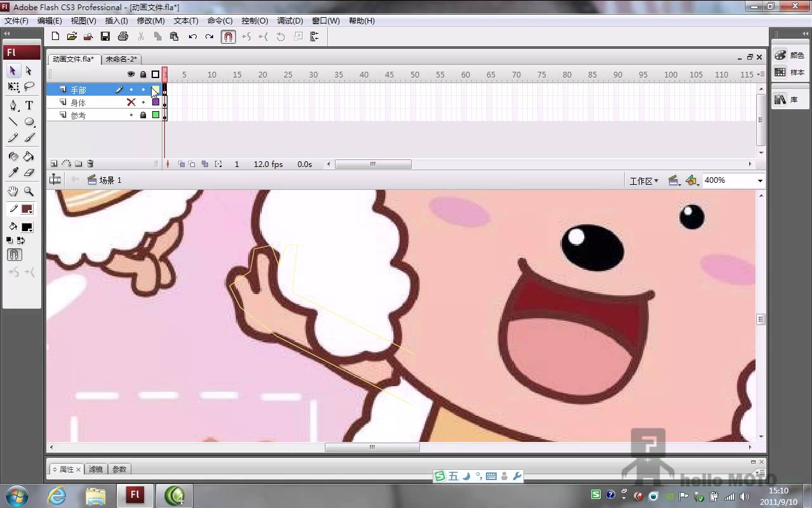The width and height of the screenshot is (812, 508).
Task: Switch to the 未命名-2* document tab
Action: click(121, 59)
